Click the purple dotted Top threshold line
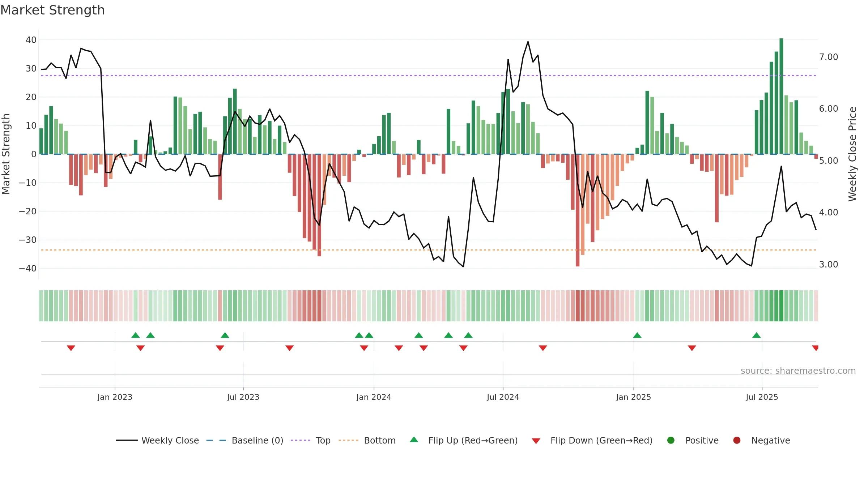This screenshot has width=868, height=488. (429, 76)
